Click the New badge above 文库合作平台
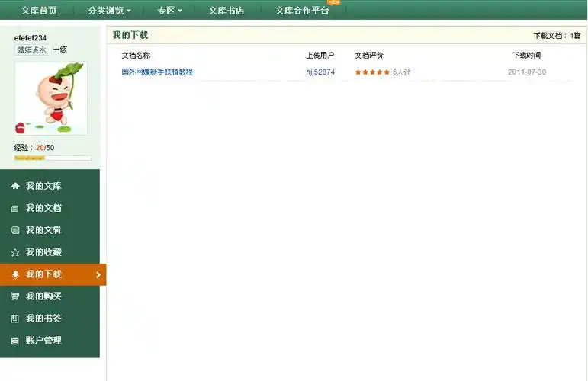Screen dimensions: 588x381 333,2
